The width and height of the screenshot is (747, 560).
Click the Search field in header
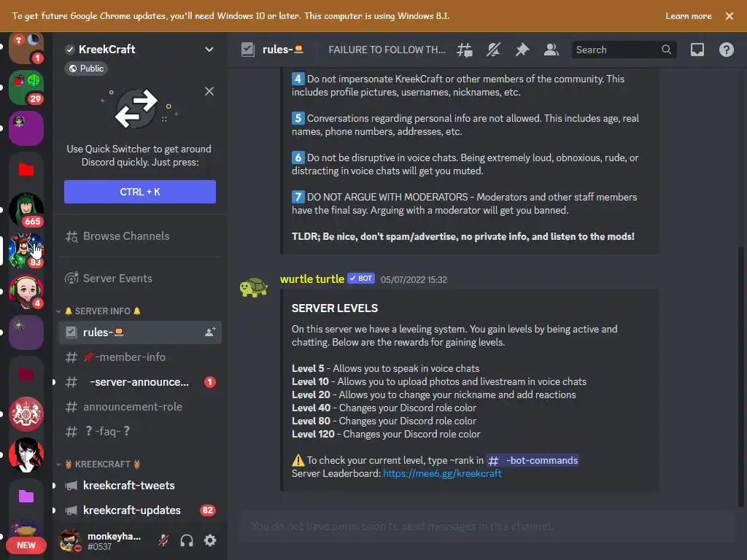(624, 50)
